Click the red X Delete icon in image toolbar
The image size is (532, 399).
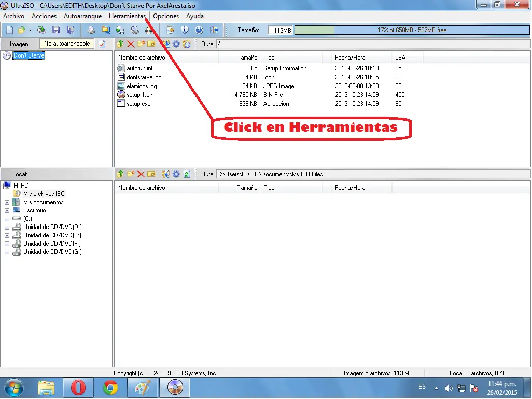131,44
